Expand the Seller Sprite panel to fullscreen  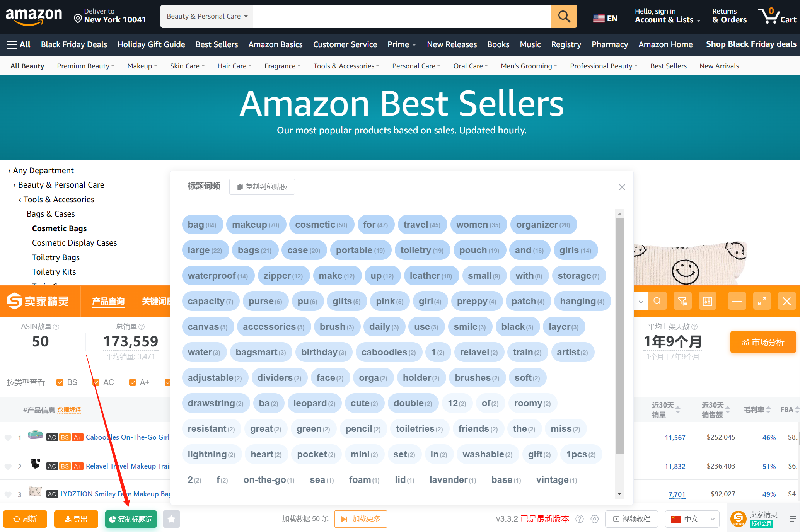point(762,301)
